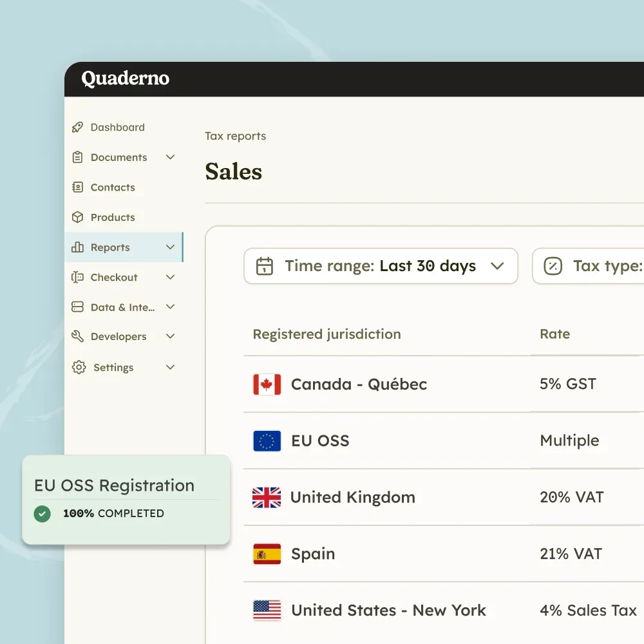Click the Rate column header
644x644 pixels.
555,334
